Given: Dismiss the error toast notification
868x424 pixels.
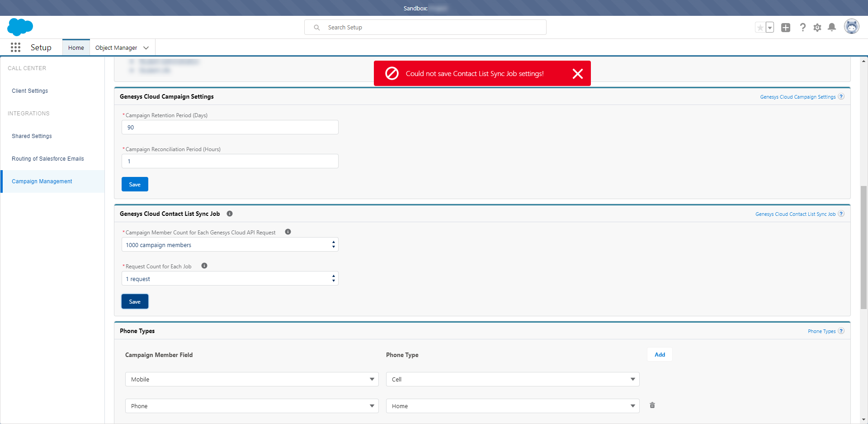Looking at the screenshot, I should [577, 74].
